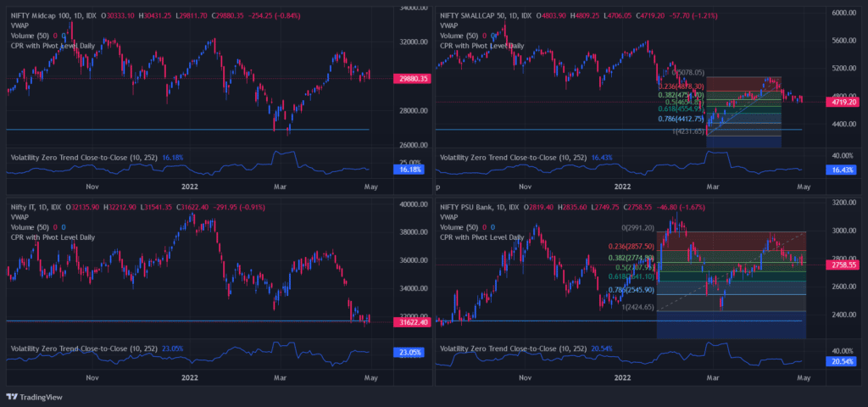Click the Nov date label under PSU Bank chart
Viewport: 868px width, 407px height.
coord(526,378)
